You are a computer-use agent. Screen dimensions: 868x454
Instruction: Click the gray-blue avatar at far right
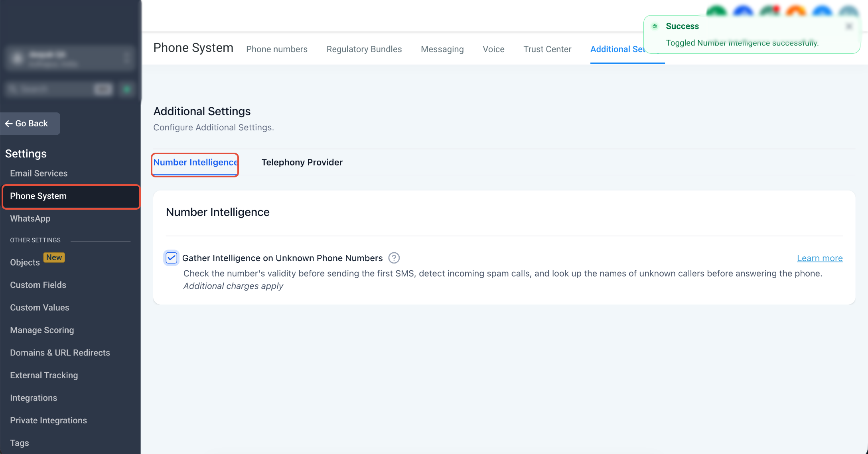tap(848, 11)
